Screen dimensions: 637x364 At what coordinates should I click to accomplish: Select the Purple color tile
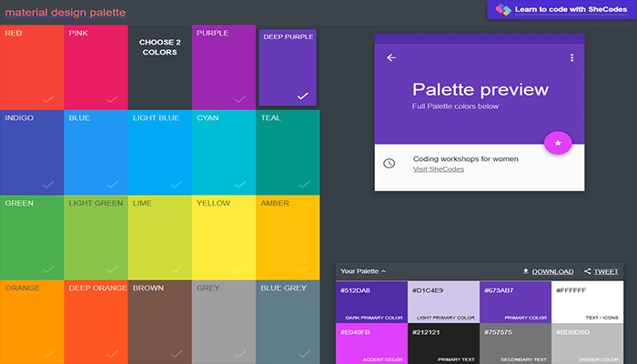point(224,67)
